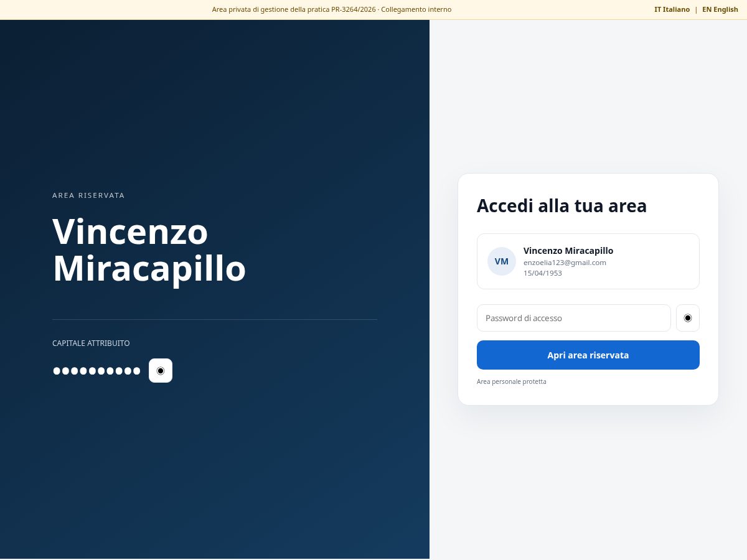
Task: Click the Area personale protetta note
Action: (x=512, y=381)
